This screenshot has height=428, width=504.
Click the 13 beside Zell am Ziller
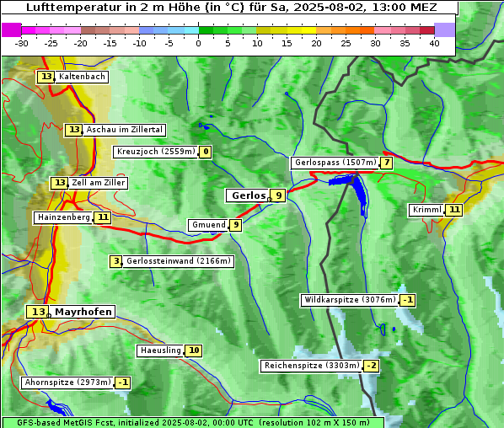(60, 183)
